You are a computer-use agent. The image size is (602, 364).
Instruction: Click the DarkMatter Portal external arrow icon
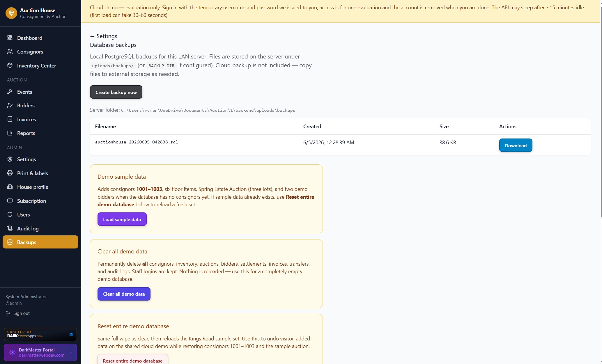click(70, 353)
